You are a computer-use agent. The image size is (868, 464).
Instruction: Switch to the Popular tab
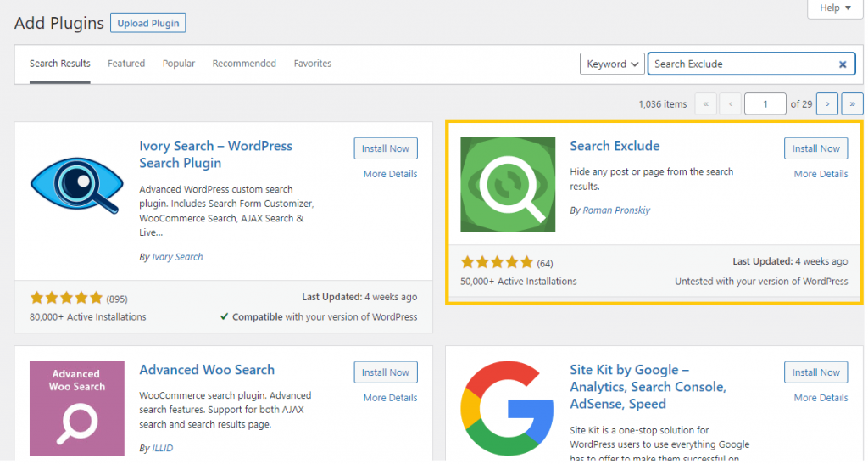click(x=180, y=64)
